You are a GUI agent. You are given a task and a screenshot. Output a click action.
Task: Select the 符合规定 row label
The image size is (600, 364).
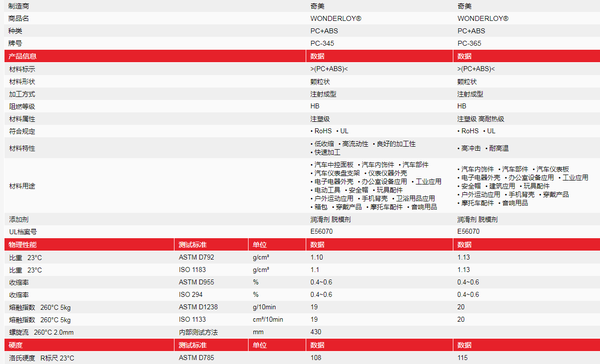pos(22,131)
